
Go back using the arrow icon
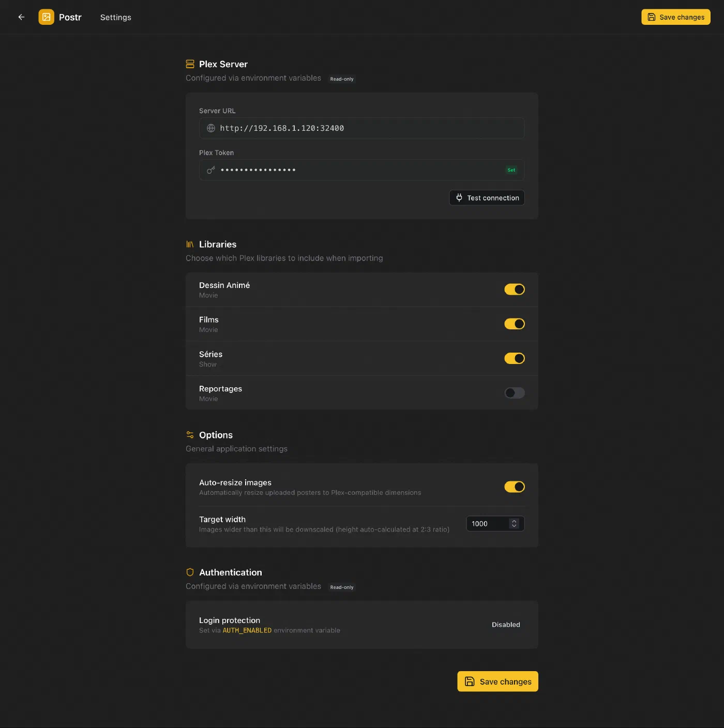[x=21, y=17]
